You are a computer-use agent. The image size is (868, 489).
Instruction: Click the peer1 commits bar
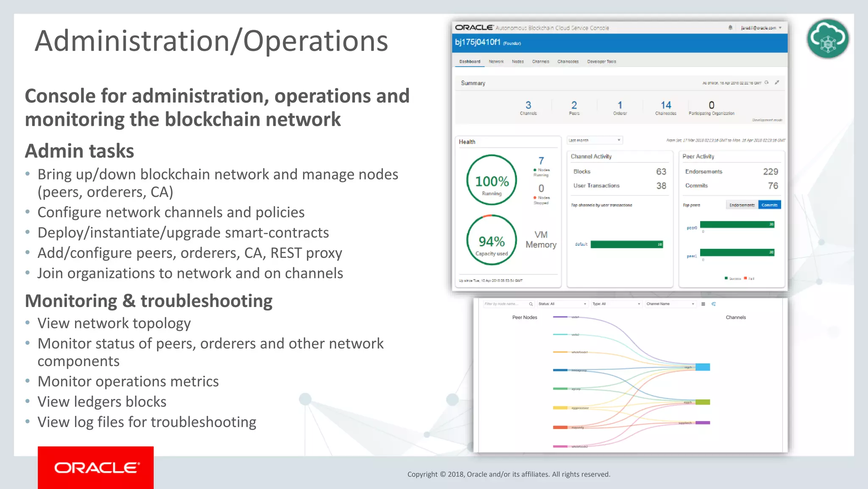tap(737, 252)
